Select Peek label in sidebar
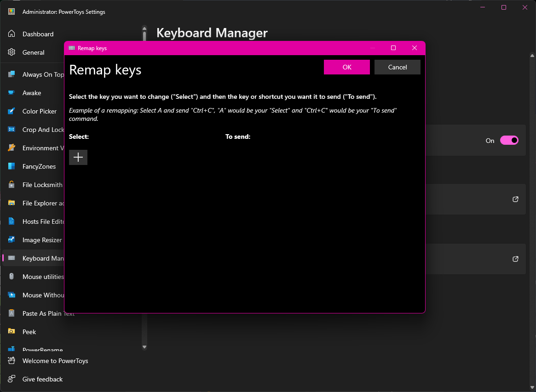This screenshot has width=536, height=392. (x=29, y=332)
